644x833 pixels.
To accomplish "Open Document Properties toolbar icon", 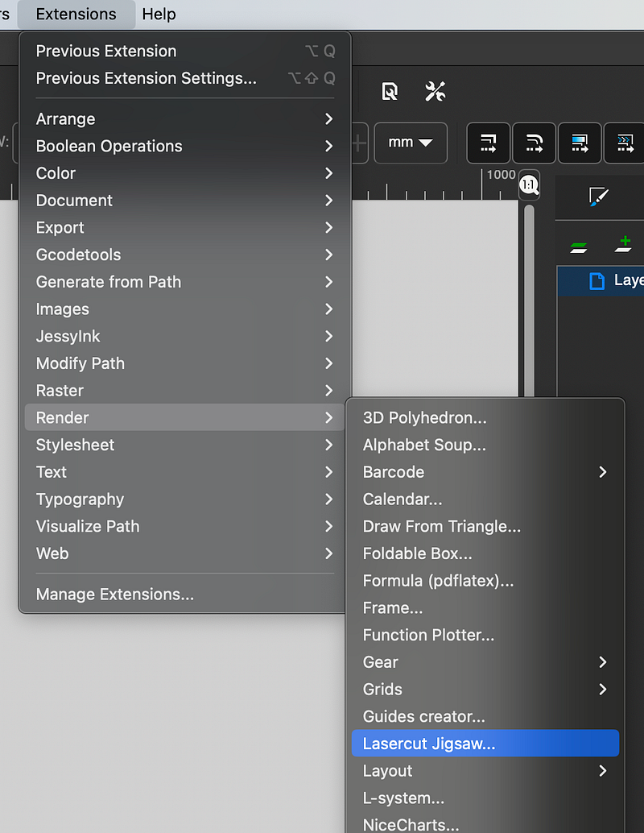I will point(390,91).
